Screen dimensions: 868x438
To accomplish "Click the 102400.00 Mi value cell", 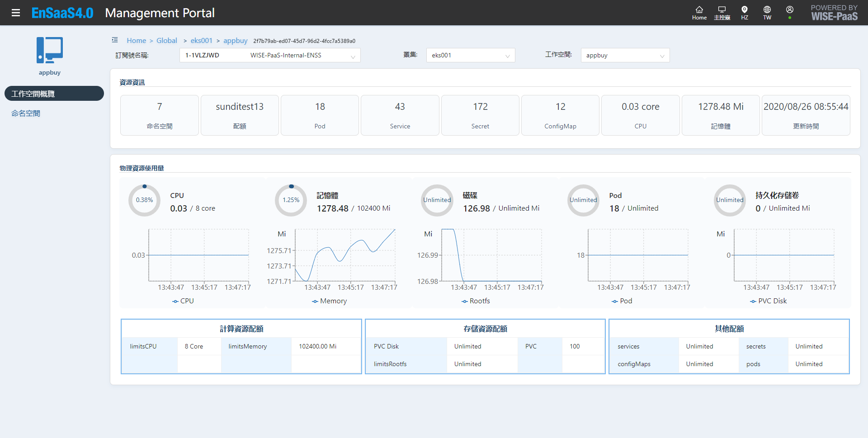I will pyautogui.click(x=326, y=346).
